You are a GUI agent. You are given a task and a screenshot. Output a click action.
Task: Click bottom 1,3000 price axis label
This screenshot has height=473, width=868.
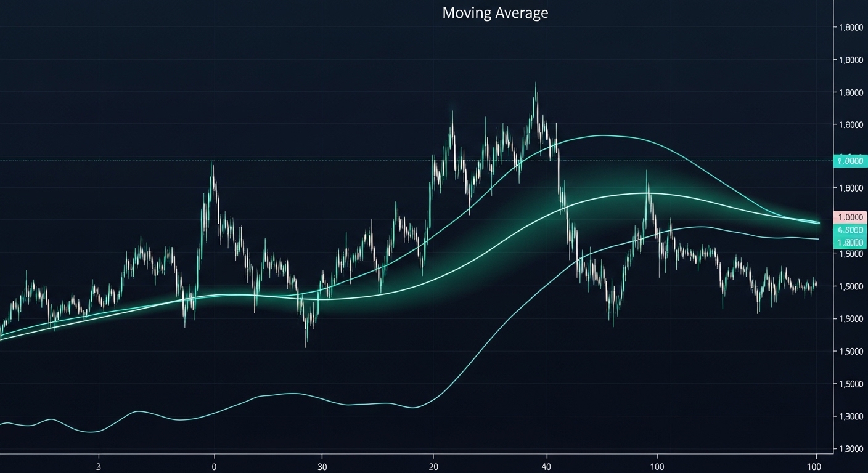pyautogui.click(x=850, y=449)
